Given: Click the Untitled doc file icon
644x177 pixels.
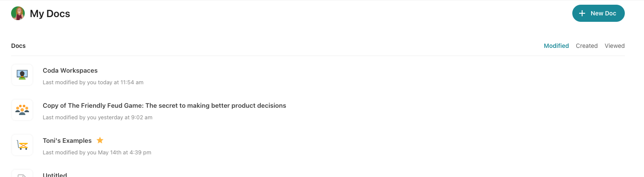Looking at the screenshot, I should 22,174.
